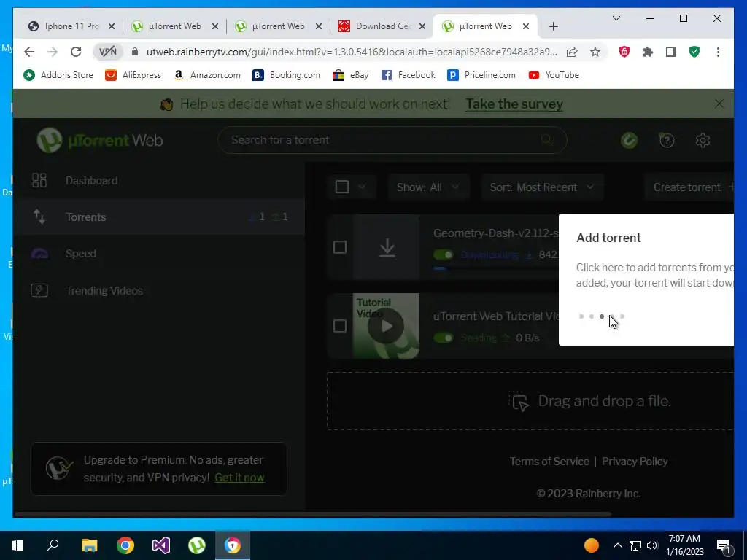Toggle the browser side panel icon
Viewport: 747px width, 560px height.
click(x=671, y=52)
